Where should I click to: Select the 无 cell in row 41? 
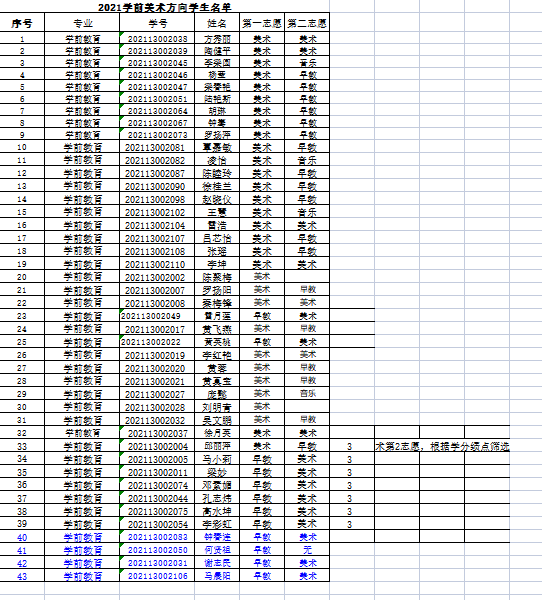[x=307, y=550]
